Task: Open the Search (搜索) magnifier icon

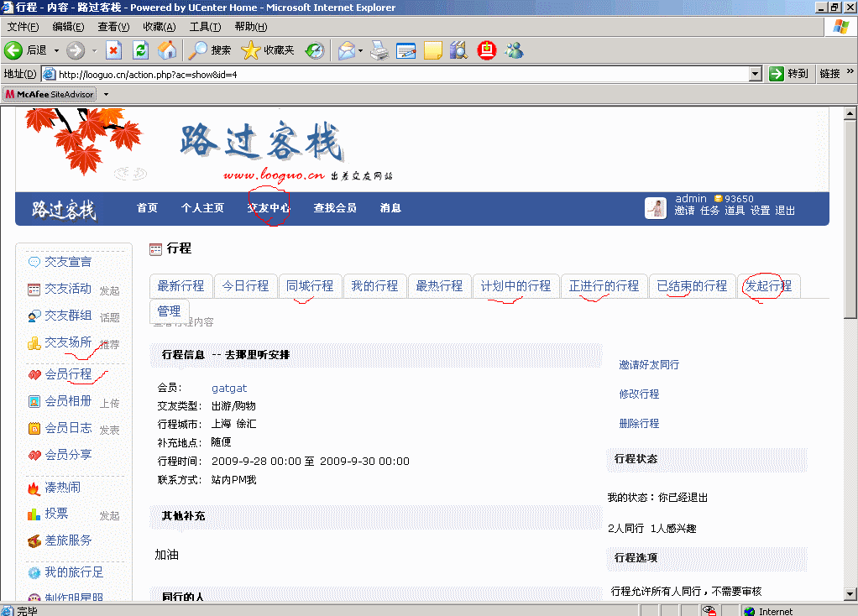Action: click(x=197, y=50)
